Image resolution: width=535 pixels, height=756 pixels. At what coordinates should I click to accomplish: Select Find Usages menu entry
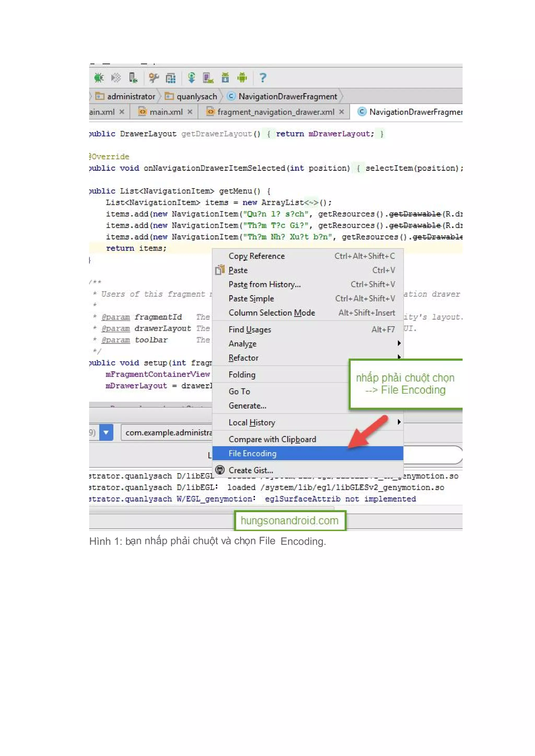[x=250, y=330]
